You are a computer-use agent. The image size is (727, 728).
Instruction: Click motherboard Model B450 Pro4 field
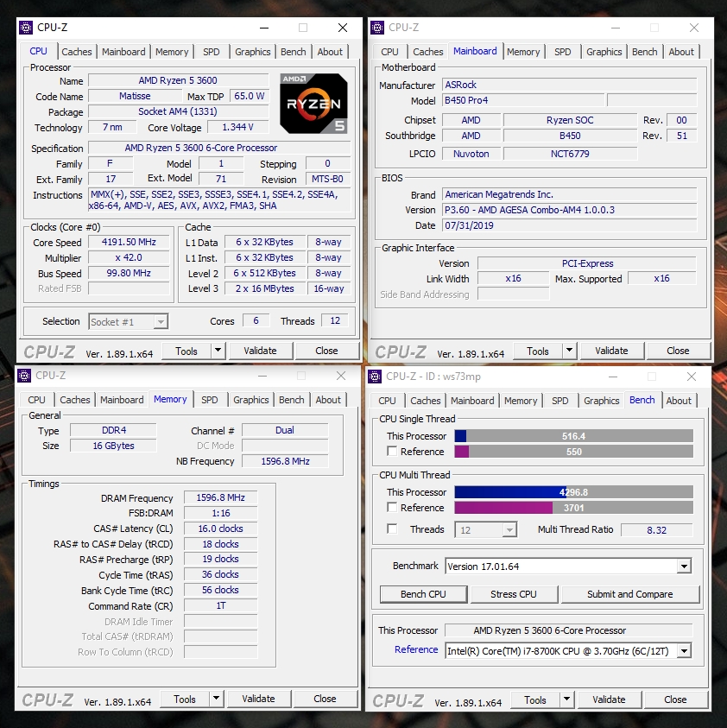(x=523, y=100)
